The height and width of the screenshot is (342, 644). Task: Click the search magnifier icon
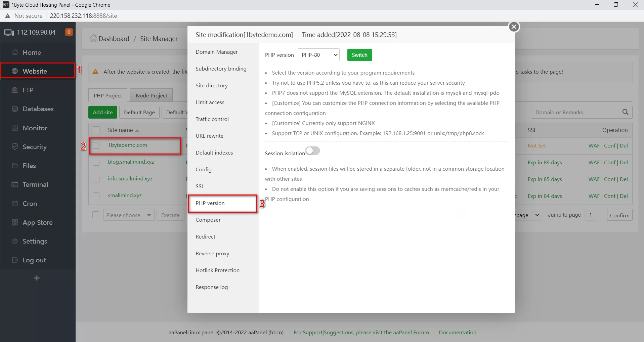(x=625, y=112)
